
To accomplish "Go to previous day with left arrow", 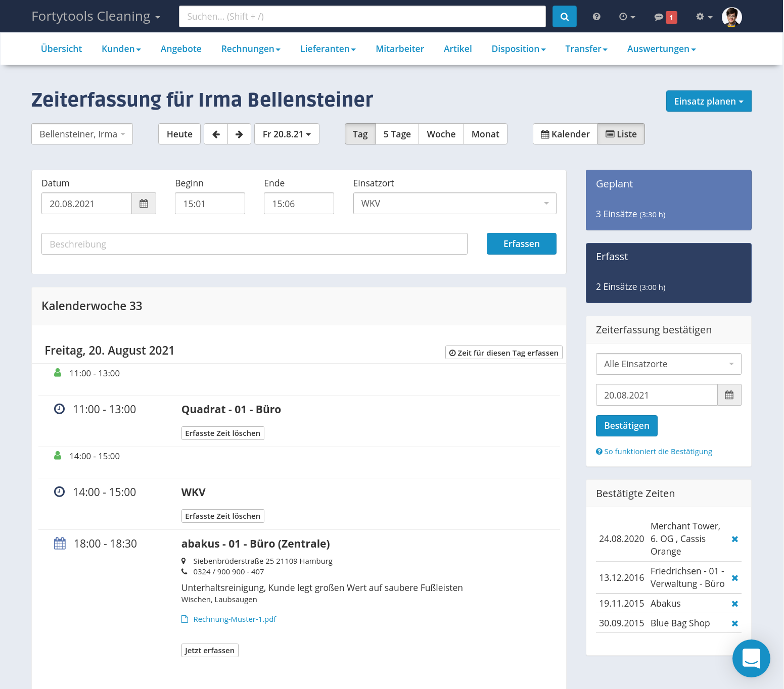I will (216, 134).
